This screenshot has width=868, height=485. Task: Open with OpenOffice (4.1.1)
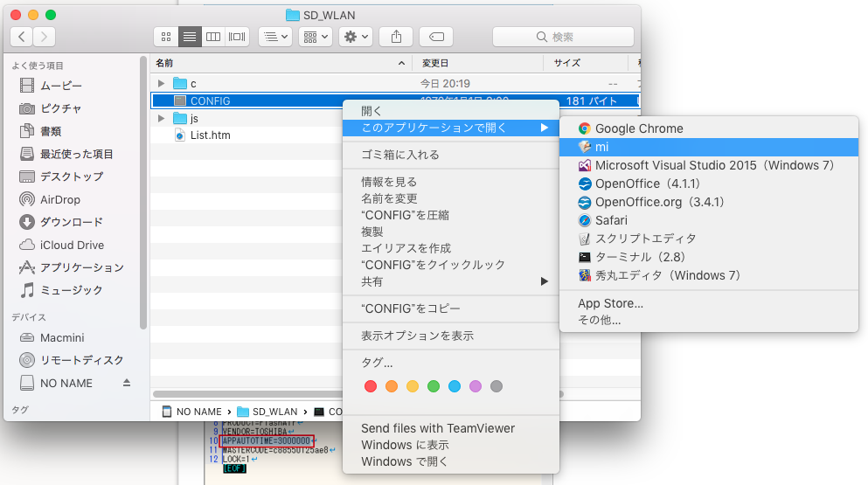tap(709, 184)
